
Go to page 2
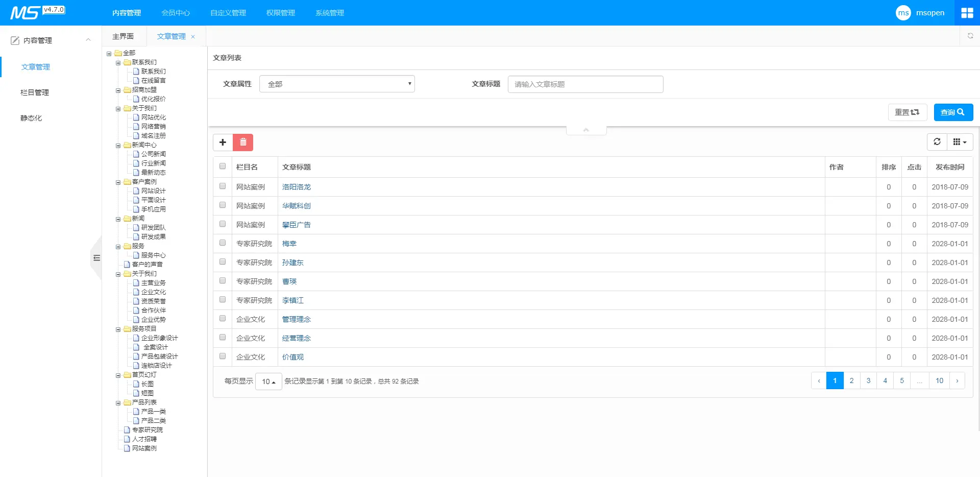[x=851, y=381]
